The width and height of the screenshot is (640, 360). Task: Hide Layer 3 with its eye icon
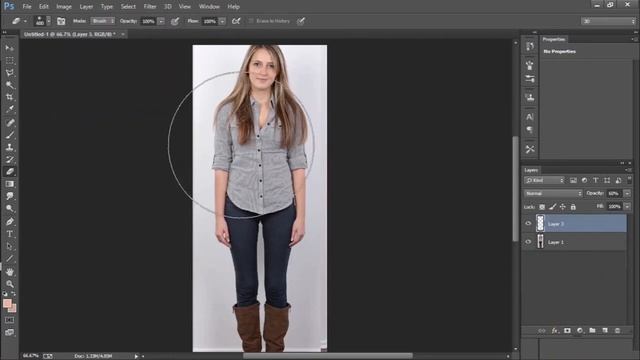528,224
